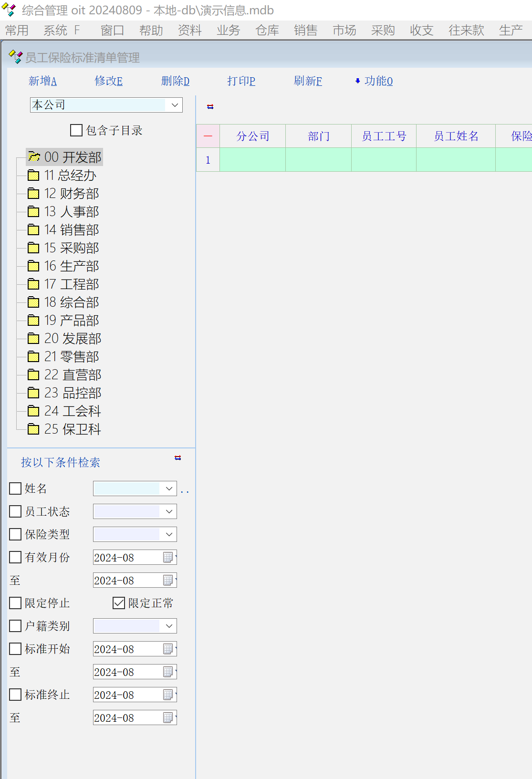532x779 pixels.
Task: Open the 本公司 company dropdown
Action: pyautogui.click(x=175, y=105)
